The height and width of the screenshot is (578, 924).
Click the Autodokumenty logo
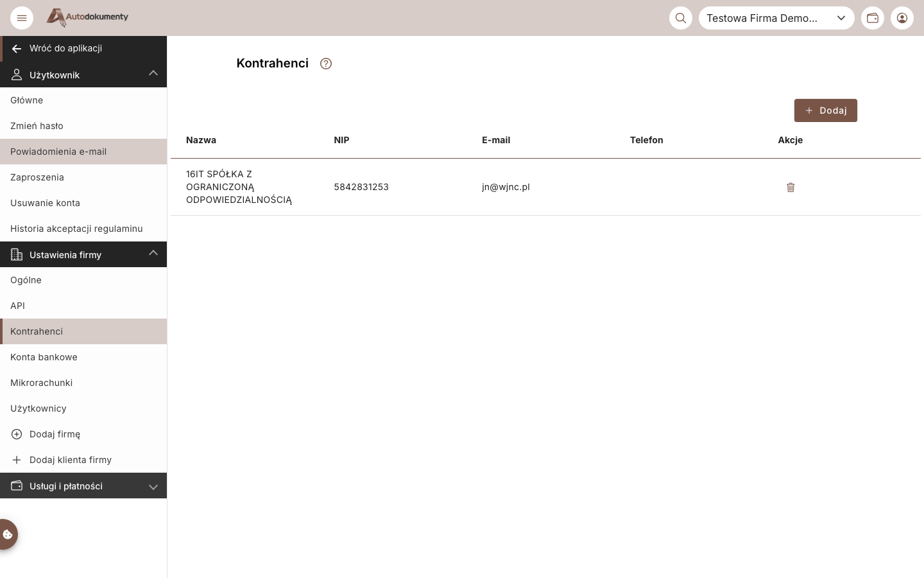point(88,17)
